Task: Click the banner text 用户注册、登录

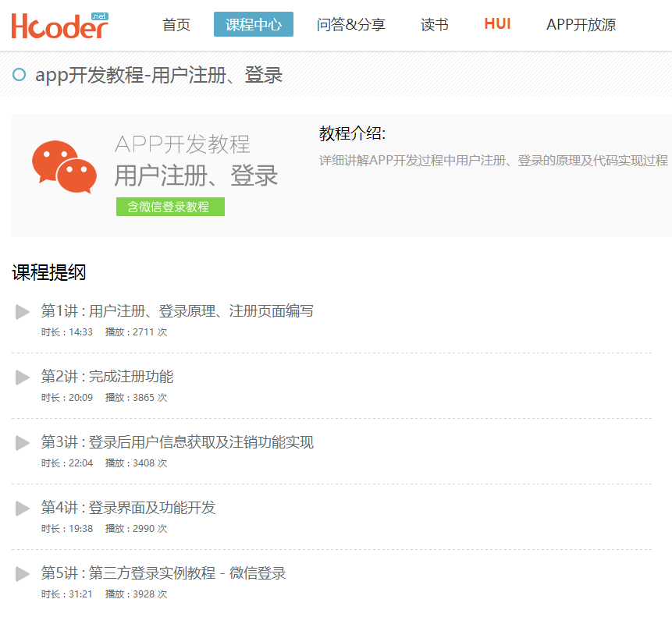Action: (x=196, y=175)
